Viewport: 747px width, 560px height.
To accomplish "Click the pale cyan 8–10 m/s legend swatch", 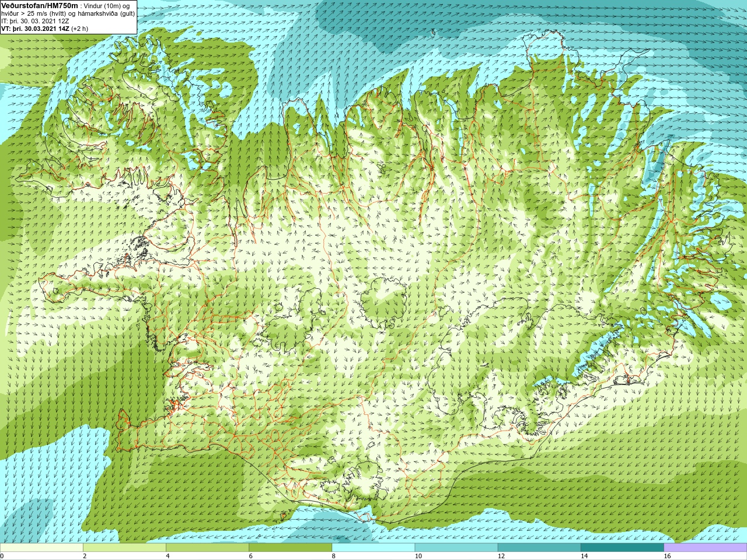I will 373,548.
